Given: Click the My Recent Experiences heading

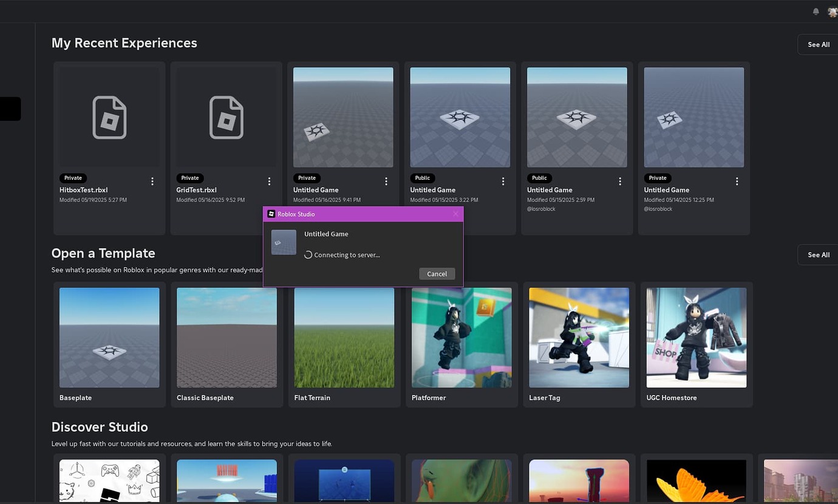Looking at the screenshot, I should pos(124,43).
